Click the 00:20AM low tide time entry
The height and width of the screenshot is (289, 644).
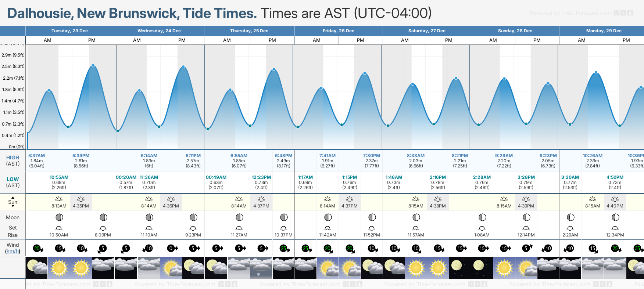point(126,177)
